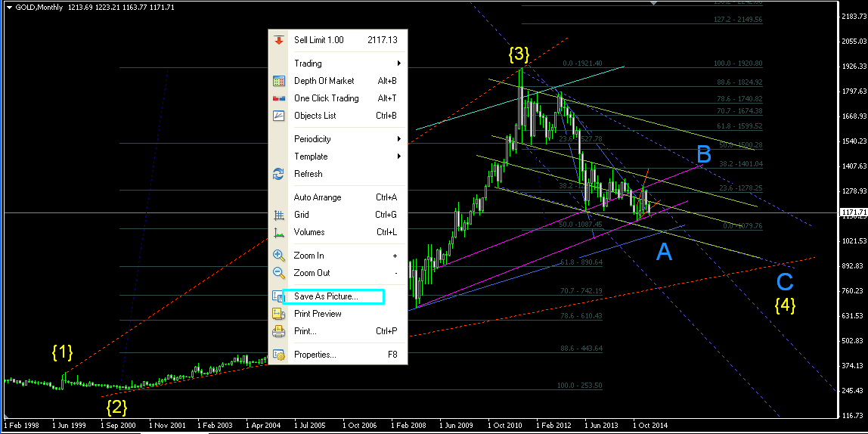Screen dimensions: 868x434
Task: Click the Refresh arrows icon
Action: point(278,174)
